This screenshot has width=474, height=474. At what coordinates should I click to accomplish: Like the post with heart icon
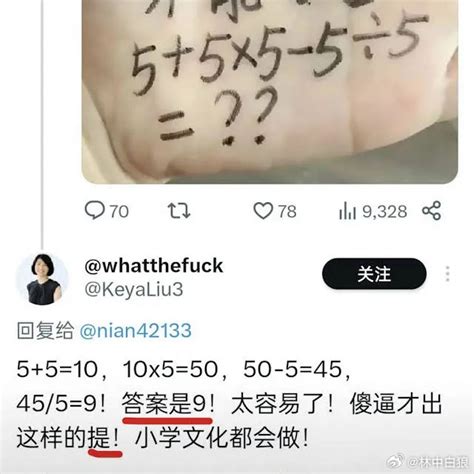tap(263, 211)
